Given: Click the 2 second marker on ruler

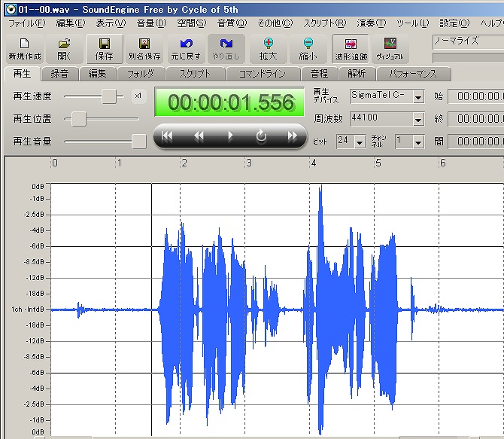Looking at the screenshot, I should [x=184, y=163].
